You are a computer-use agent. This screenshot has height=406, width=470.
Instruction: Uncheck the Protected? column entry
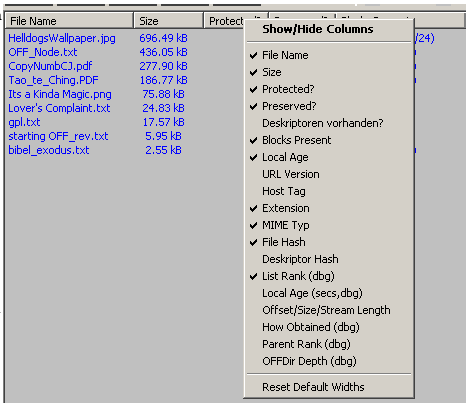(328, 89)
